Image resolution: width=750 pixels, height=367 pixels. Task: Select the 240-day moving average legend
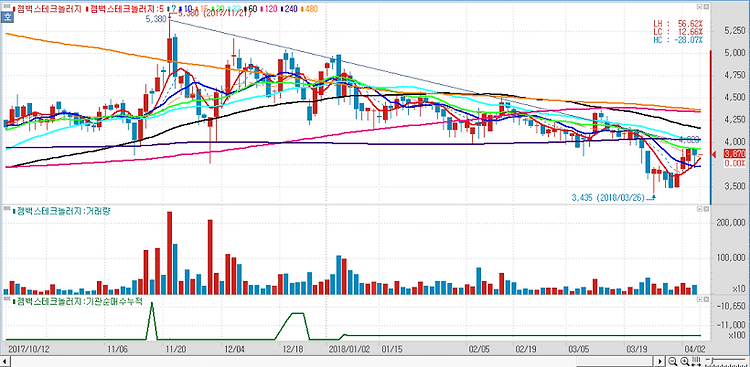(289, 8)
